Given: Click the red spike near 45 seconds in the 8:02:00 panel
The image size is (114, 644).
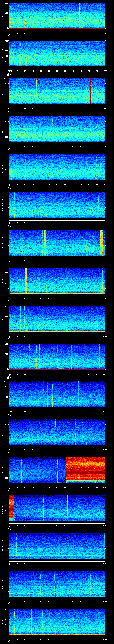Looking at the screenshot, I should point(81,54).
